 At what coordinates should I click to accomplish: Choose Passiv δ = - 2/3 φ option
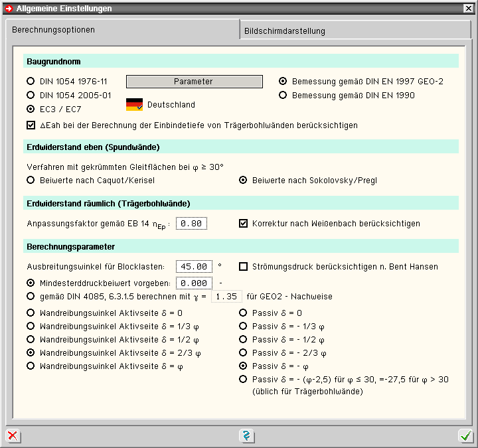tap(243, 352)
